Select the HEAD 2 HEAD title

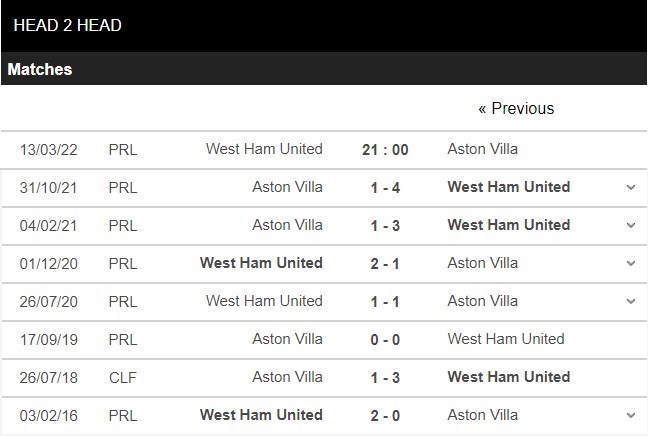pyautogui.click(x=68, y=25)
